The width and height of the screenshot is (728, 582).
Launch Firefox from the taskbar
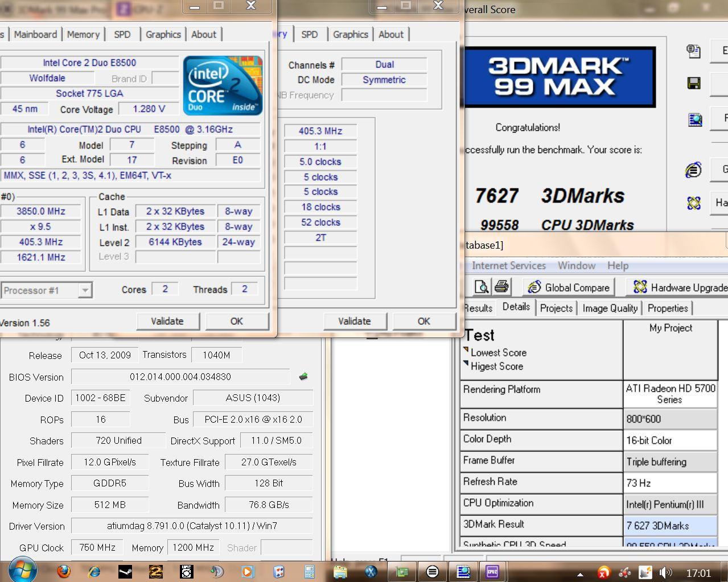(64, 571)
